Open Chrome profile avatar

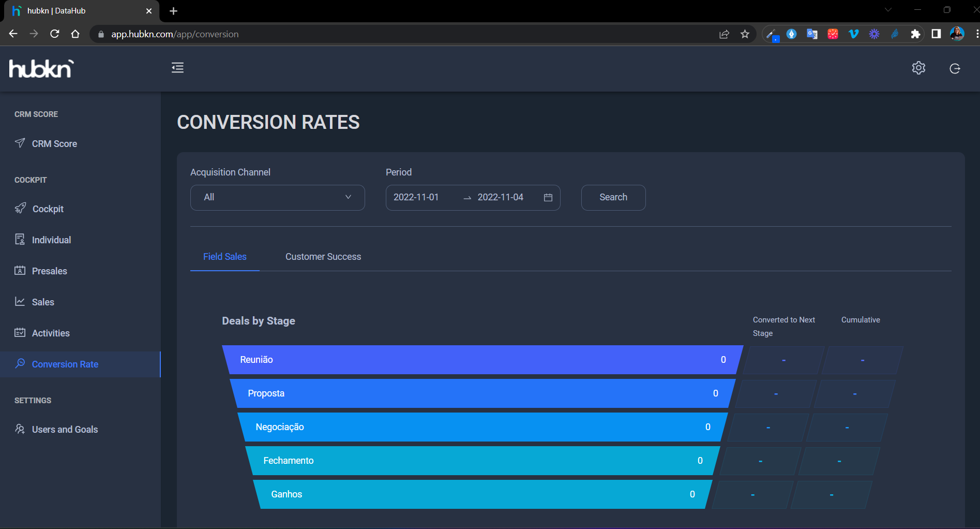(957, 34)
